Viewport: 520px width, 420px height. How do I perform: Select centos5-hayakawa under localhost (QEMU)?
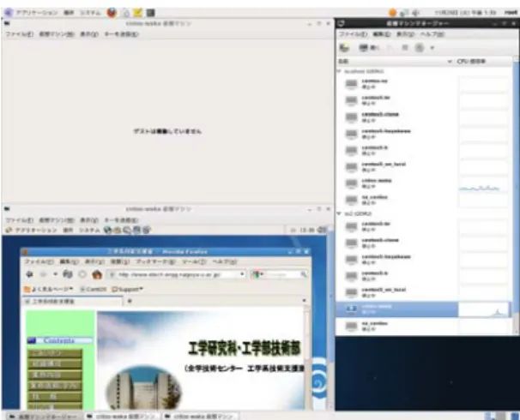397,134
